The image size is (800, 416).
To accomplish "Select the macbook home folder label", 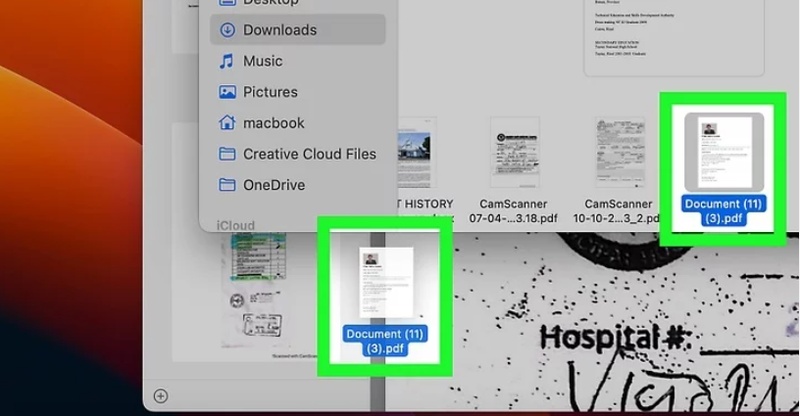I will 273,123.
